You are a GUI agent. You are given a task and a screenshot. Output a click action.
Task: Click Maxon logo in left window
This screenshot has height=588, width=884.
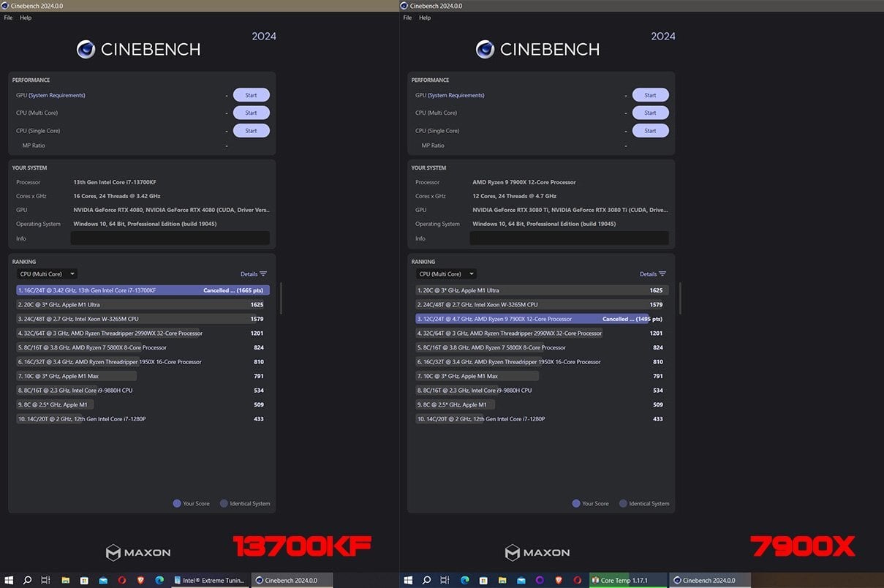[138, 552]
